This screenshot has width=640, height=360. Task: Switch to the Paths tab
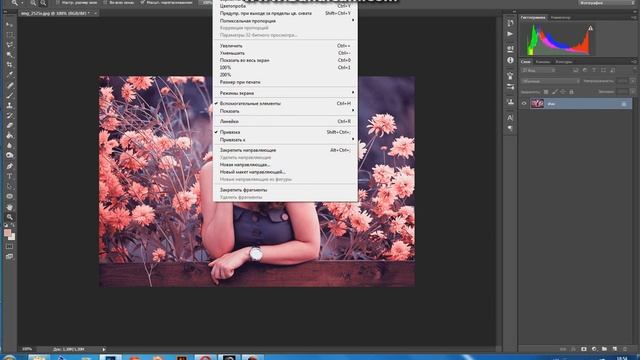point(564,62)
